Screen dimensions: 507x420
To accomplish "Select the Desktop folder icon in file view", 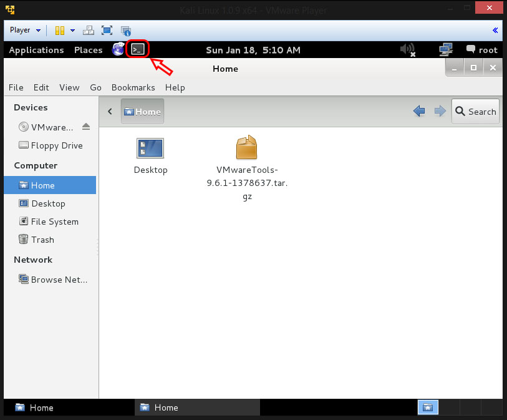I will (x=150, y=148).
